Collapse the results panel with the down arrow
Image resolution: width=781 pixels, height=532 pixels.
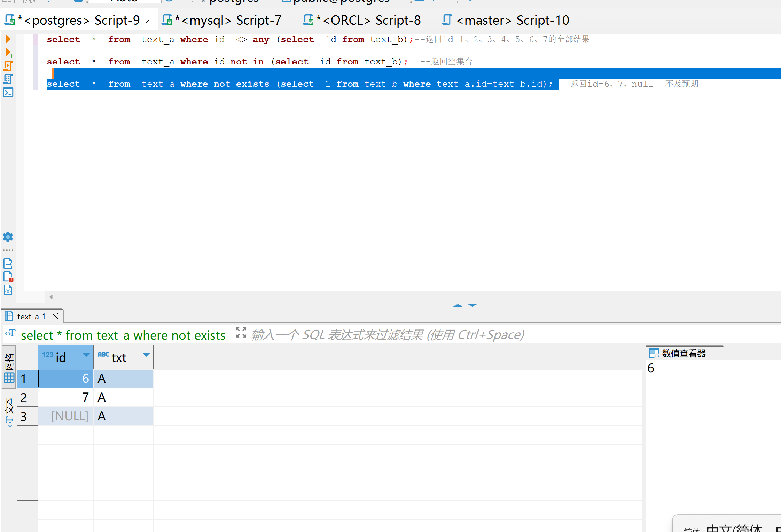click(x=472, y=305)
